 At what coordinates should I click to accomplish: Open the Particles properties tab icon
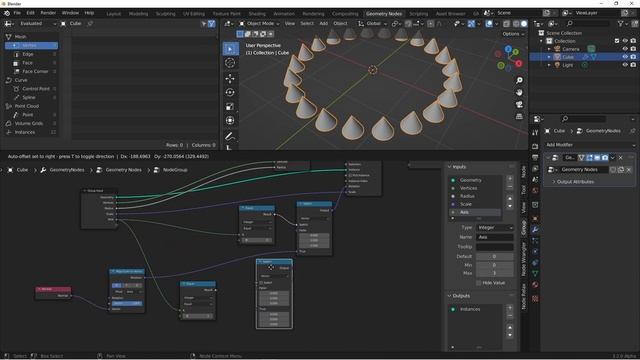tap(535, 241)
